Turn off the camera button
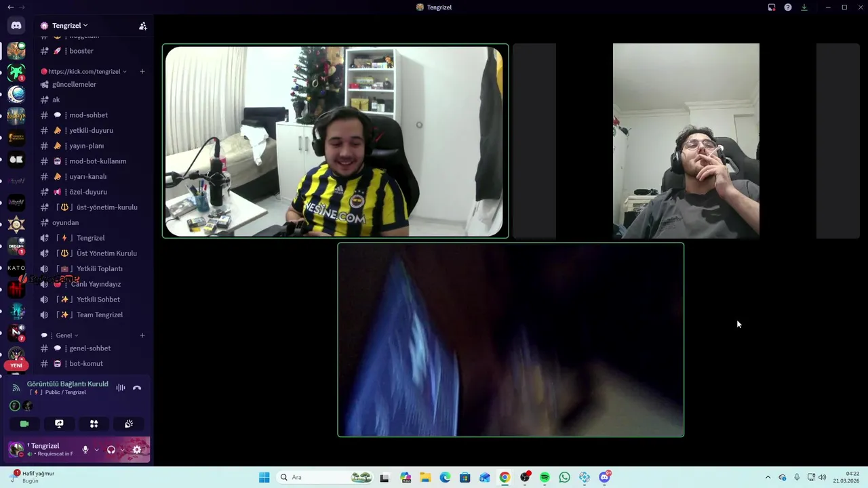868x488 pixels. pyautogui.click(x=24, y=424)
